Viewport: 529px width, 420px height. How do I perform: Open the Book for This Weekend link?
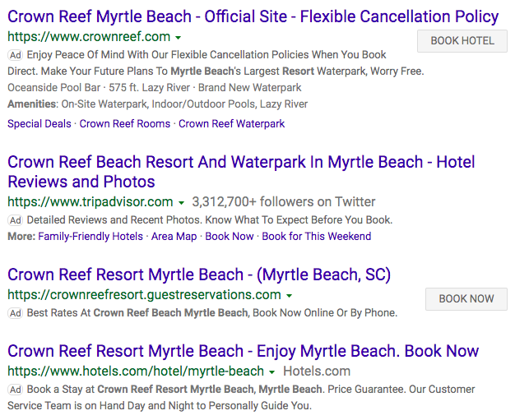point(317,236)
